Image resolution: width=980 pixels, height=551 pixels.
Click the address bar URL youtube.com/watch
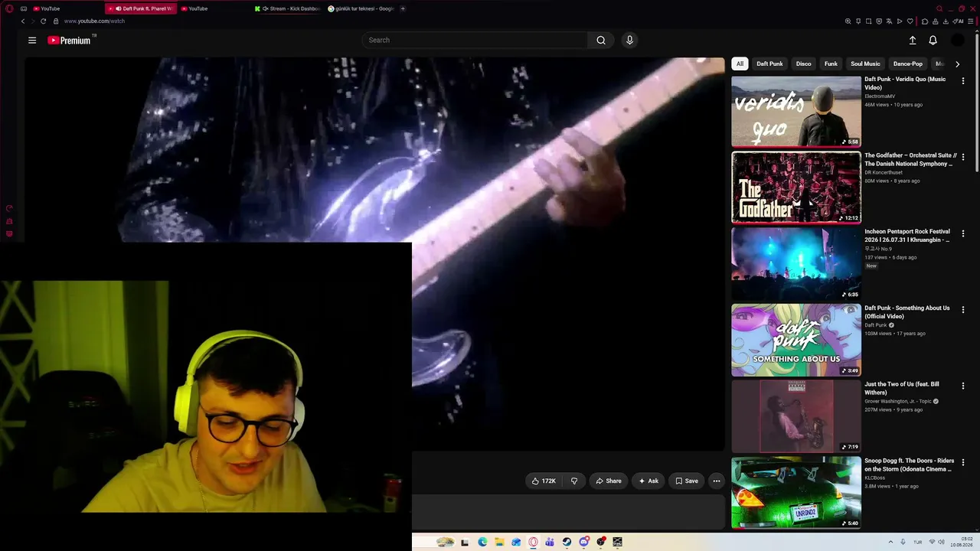(94, 21)
